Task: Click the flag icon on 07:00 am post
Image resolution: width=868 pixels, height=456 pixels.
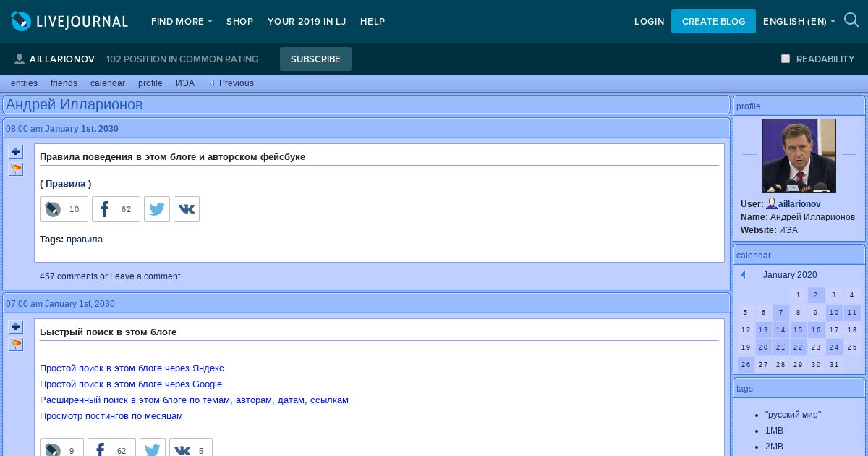Action: [x=16, y=345]
